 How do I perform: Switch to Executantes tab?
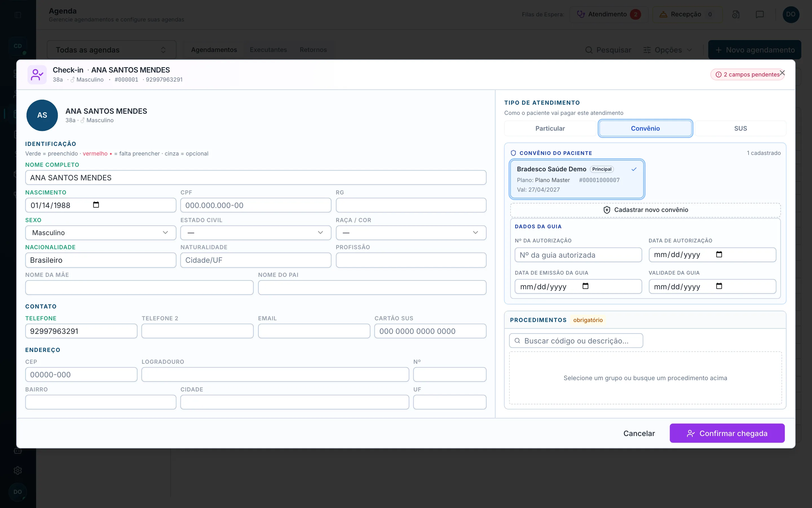pos(268,50)
